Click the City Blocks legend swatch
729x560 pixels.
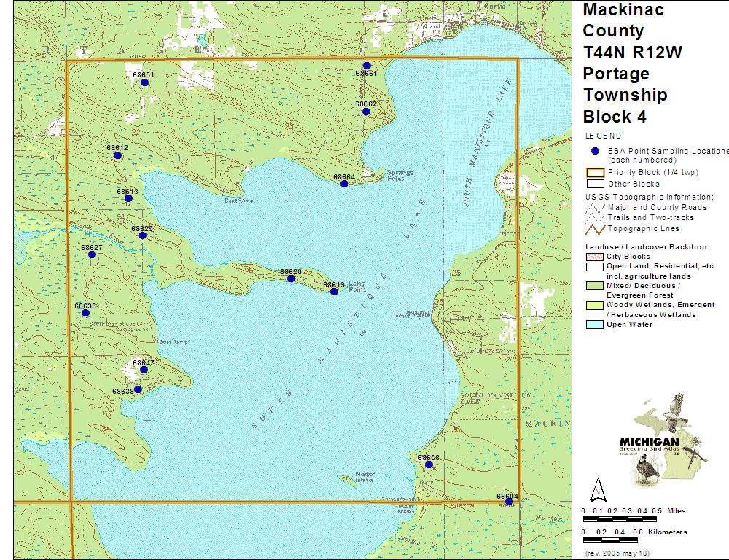594,257
